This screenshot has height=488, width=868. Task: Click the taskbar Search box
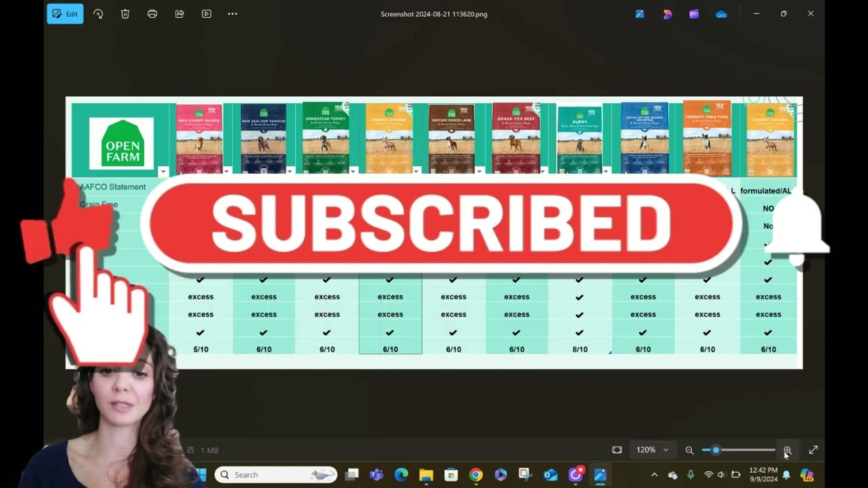[276, 475]
